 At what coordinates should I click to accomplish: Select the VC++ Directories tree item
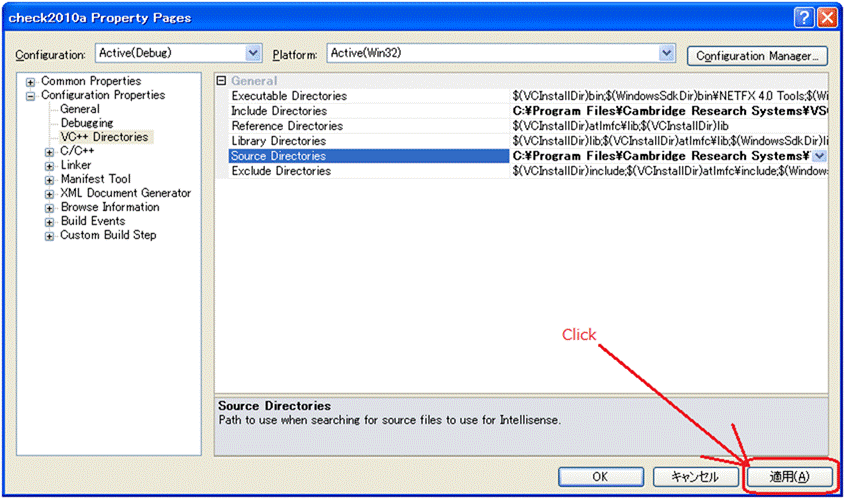point(104,137)
